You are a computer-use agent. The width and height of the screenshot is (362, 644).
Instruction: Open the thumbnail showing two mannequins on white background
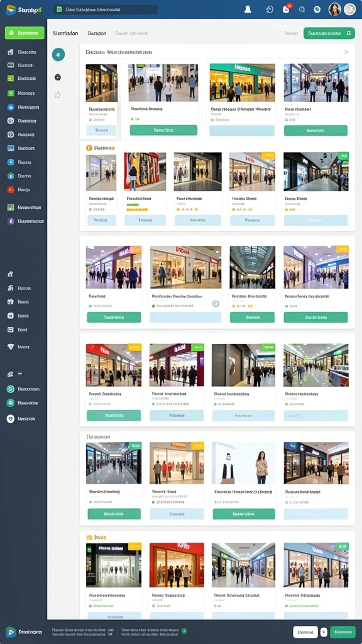[x=243, y=464]
